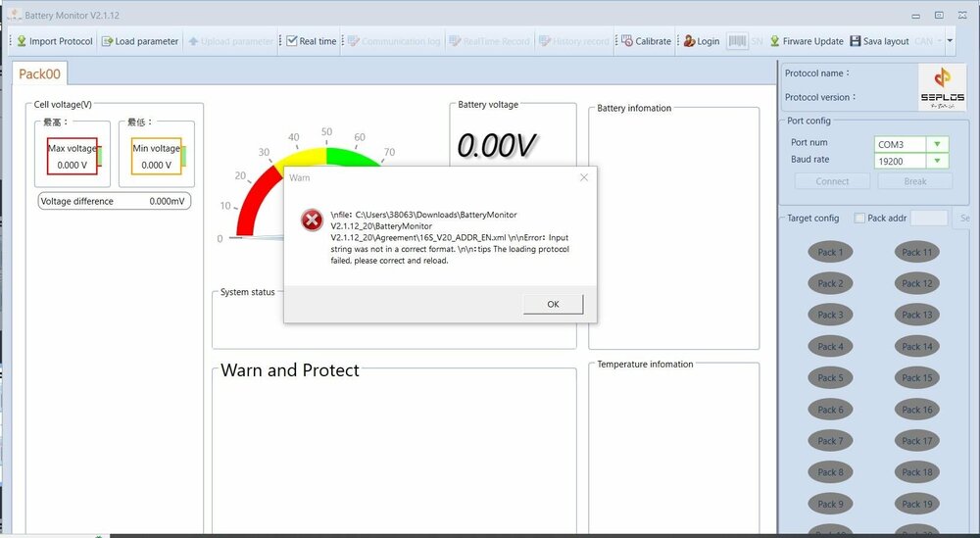Click the Connect button
Viewport: 980px width, 538px height.
pos(832,181)
